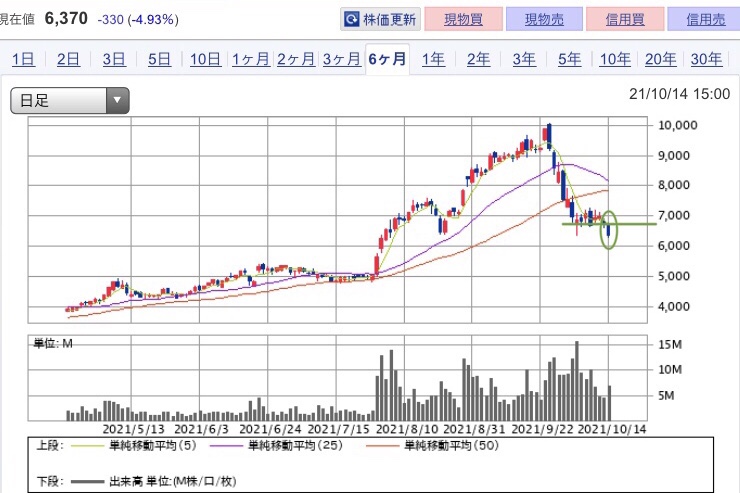Click the 現物買 button

point(463,19)
